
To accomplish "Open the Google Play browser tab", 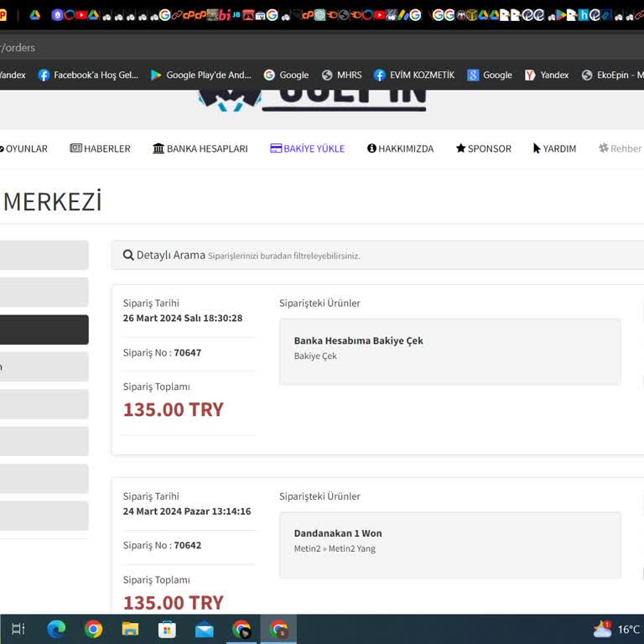I will point(561,16).
